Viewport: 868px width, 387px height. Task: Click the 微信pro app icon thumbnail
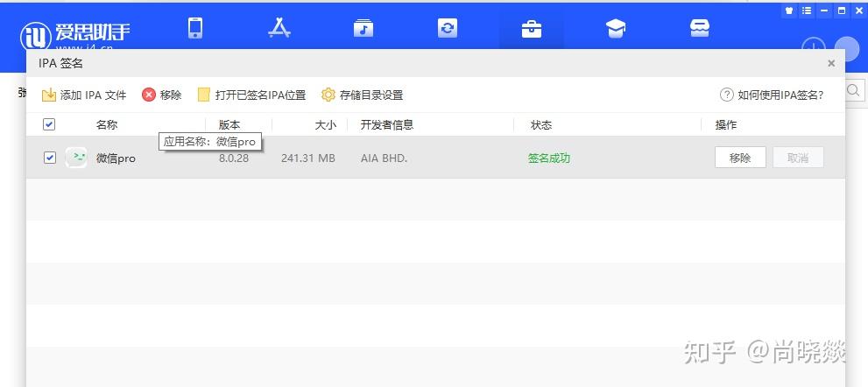[76, 158]
